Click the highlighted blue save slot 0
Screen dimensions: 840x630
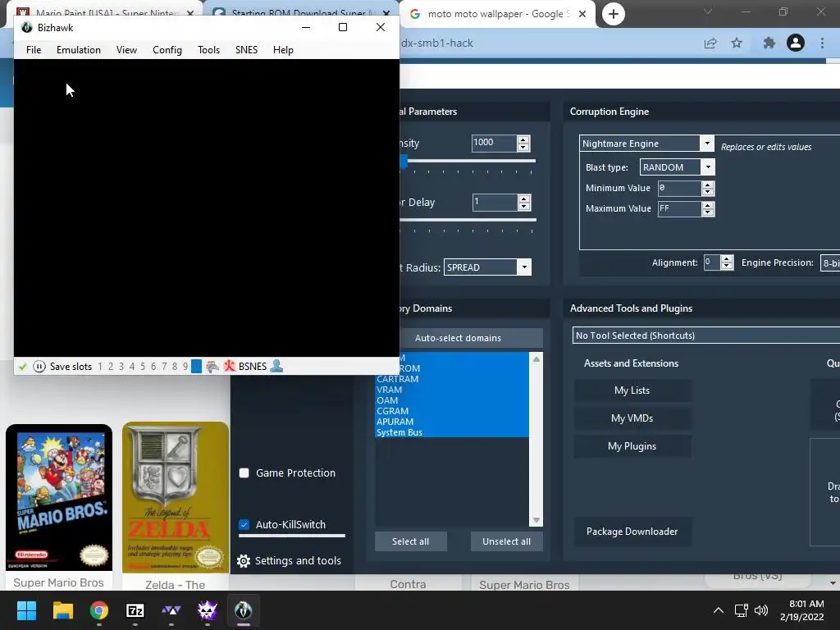coord(197,367)
